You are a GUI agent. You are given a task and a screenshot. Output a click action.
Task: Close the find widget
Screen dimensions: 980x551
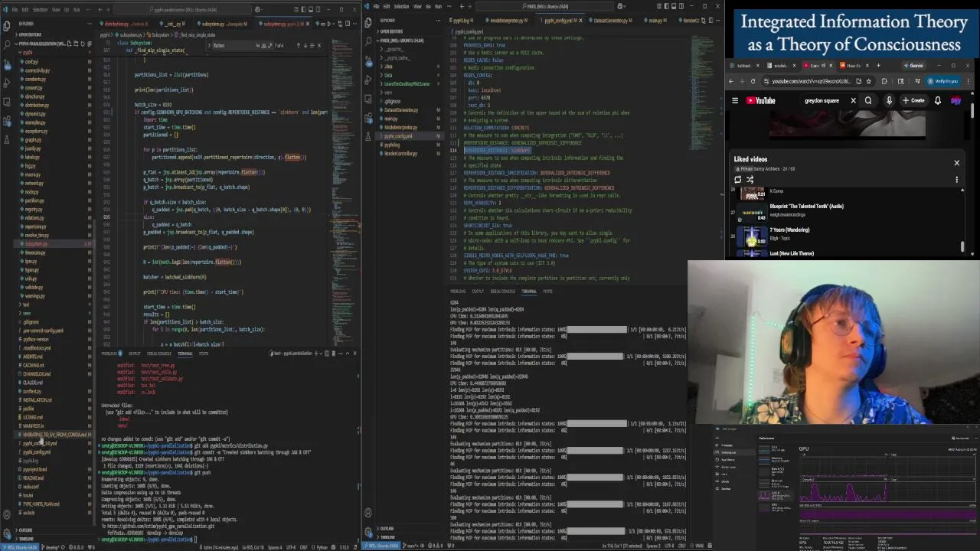pos(319,45)
